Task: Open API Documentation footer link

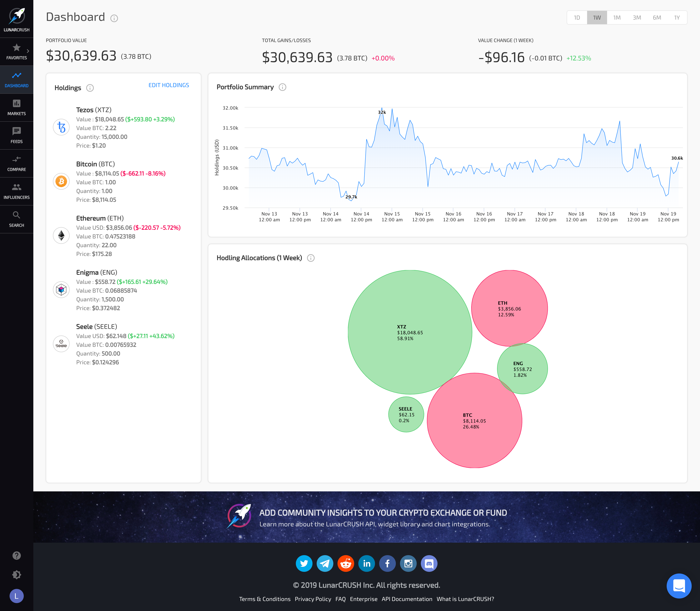Action: click(407, 599)
